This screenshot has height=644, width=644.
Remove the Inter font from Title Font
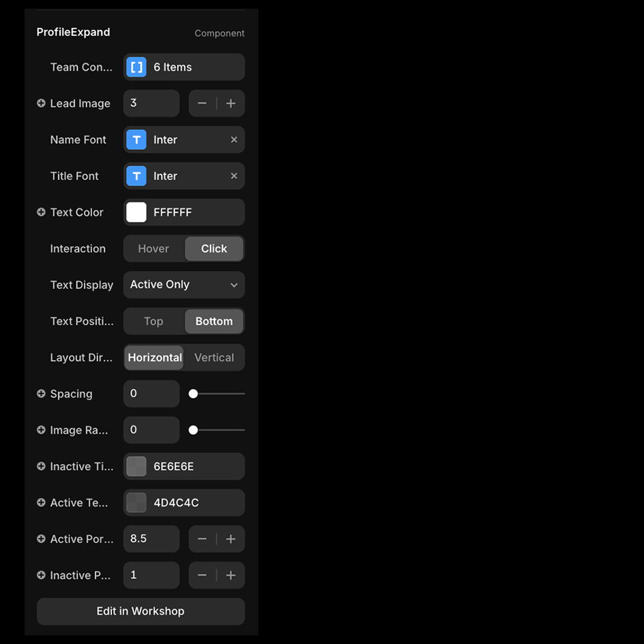coord(234,176)
